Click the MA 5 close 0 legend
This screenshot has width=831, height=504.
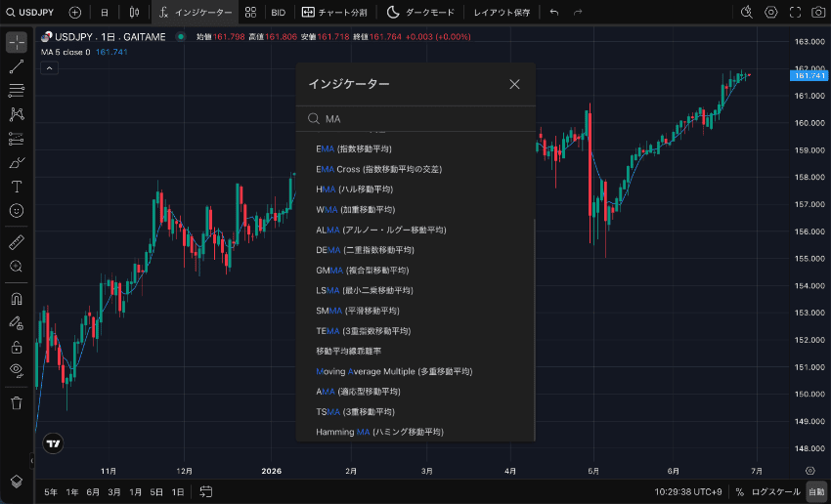66,52
